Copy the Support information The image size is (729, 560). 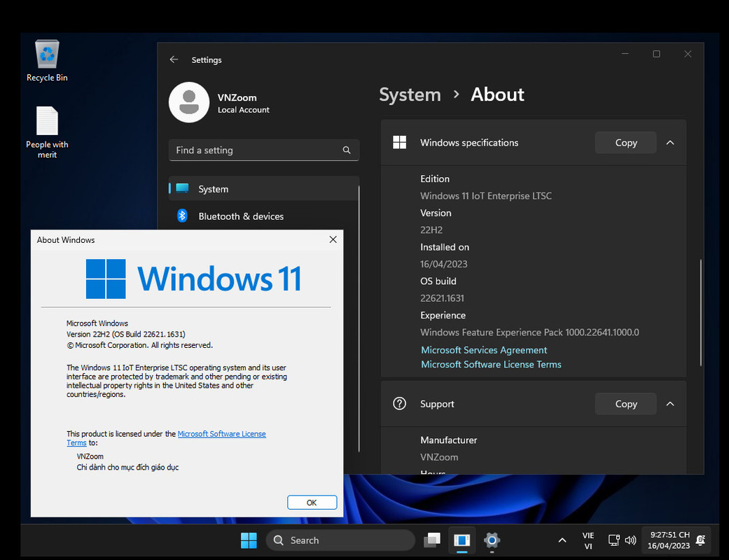[625, 404]
